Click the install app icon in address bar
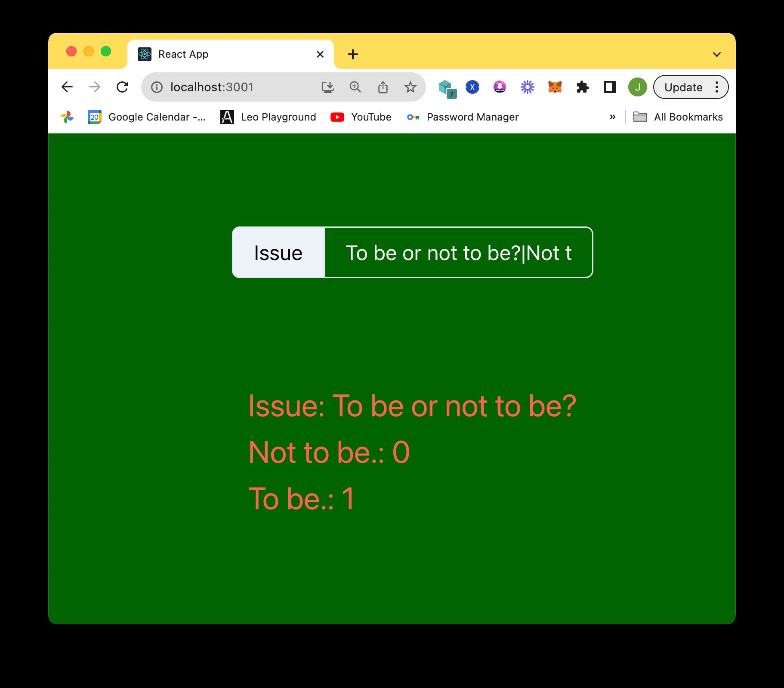The image size is (784, 688). point(328,87)
